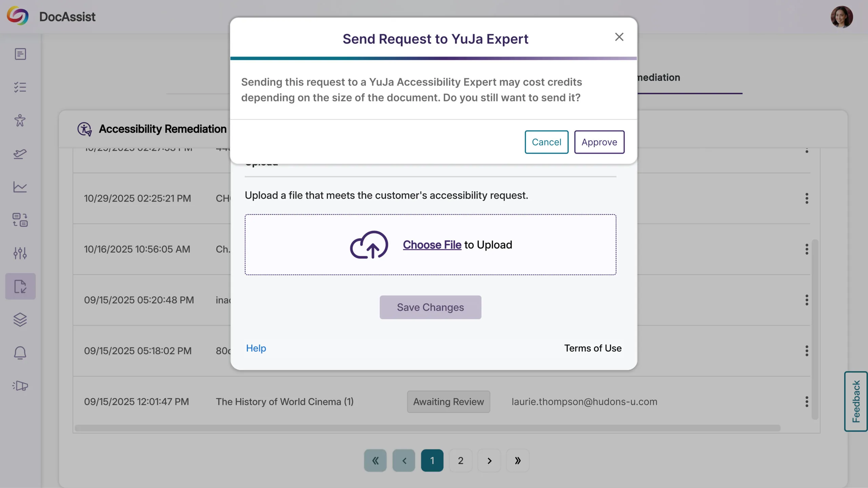Cancel the credit confirmation dialog
The image size is (868, 488).
pyautogui.click(x=546, y=142)
